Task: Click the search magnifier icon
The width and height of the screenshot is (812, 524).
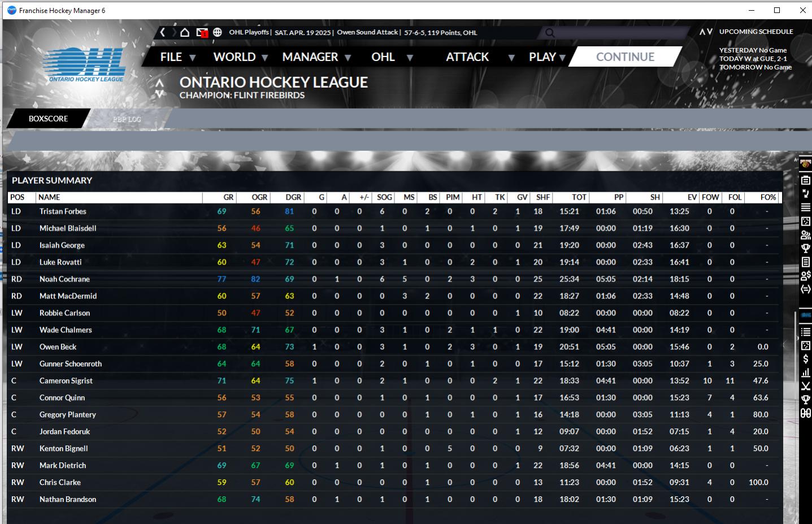Action: pyautogui.click(x=550, y=33)
